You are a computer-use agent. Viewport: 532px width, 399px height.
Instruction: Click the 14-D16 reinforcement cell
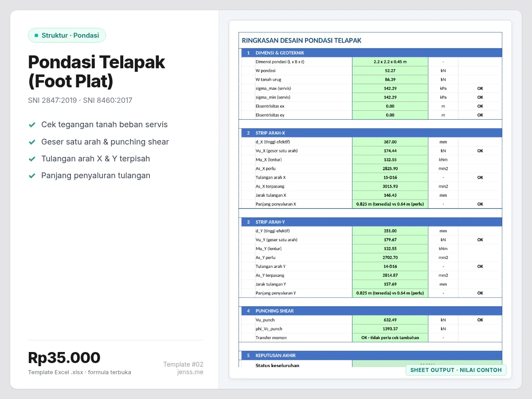pos(390,266)
